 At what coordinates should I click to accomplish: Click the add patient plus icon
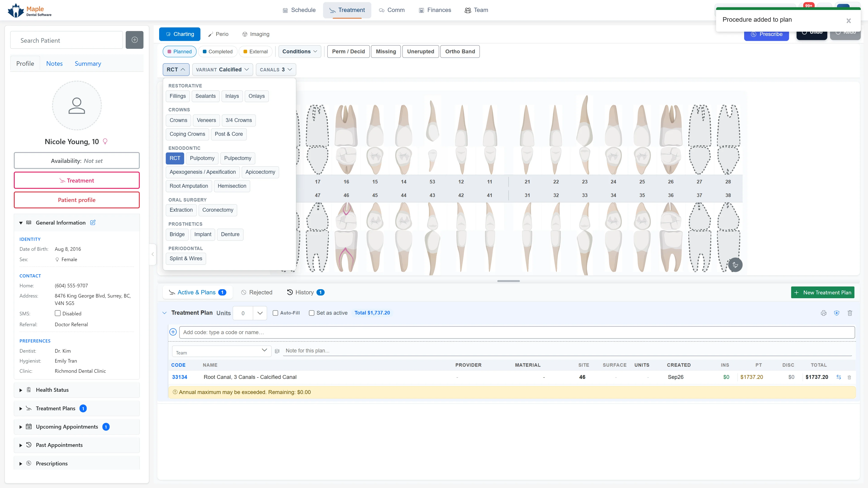[134, 40]
